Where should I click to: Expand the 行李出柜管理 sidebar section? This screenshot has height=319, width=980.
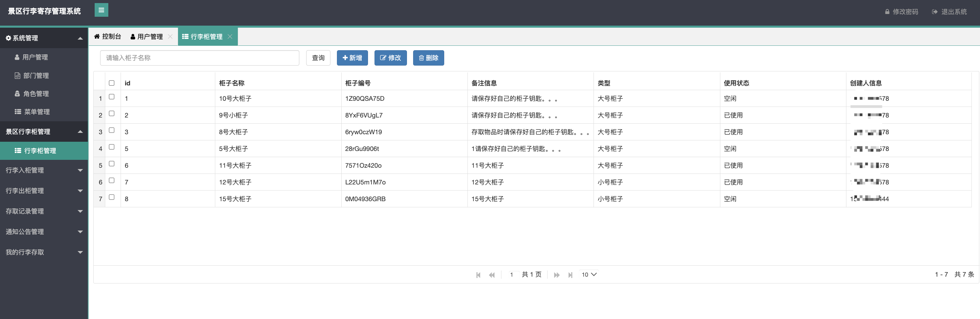click(44, 191)
